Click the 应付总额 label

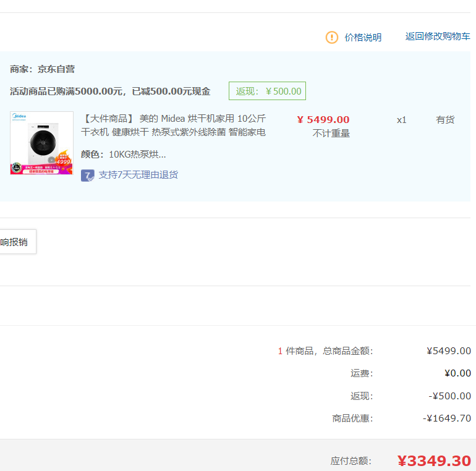coord(351,460)
